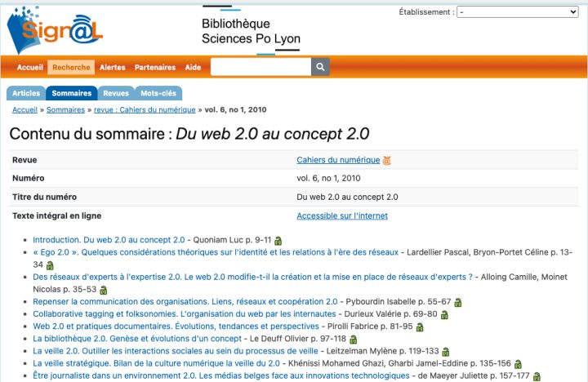The image size is (588, 382).
Task: Open 'Des réseaux d'experts à l'expertise 2.0' article
Action: pyautogui.click(x=252, y=277)
